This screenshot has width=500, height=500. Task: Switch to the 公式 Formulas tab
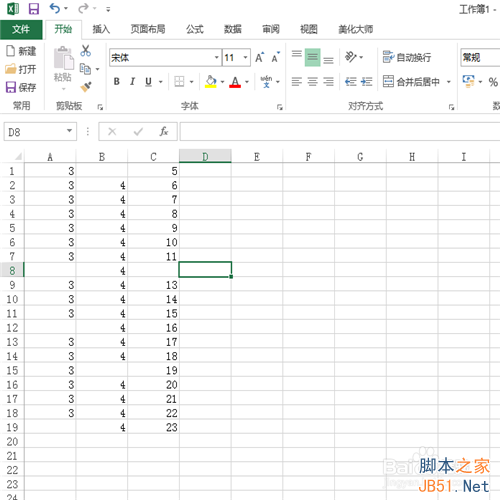click(x=195, y=29)
